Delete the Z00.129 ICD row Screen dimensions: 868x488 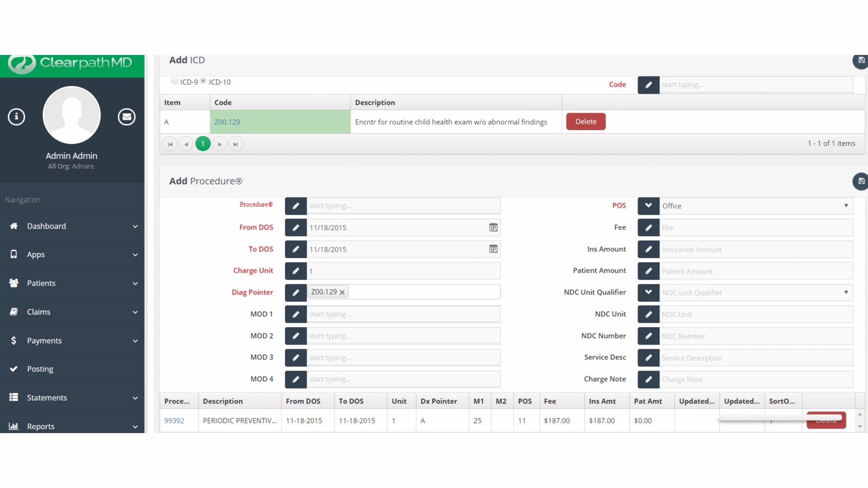click(586, 122)
